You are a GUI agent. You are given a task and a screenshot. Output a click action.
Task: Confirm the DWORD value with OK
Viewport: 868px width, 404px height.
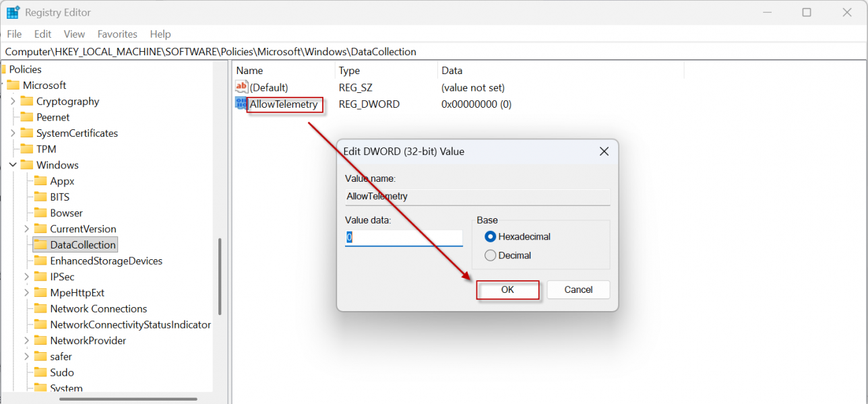coord(507,290)
